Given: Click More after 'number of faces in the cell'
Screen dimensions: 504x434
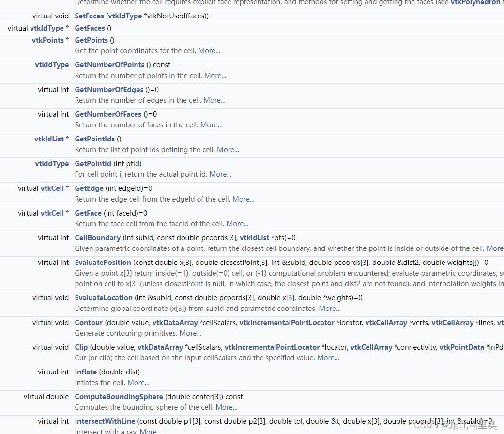Looking at the screenshot, I should click(x=212, y=125).
